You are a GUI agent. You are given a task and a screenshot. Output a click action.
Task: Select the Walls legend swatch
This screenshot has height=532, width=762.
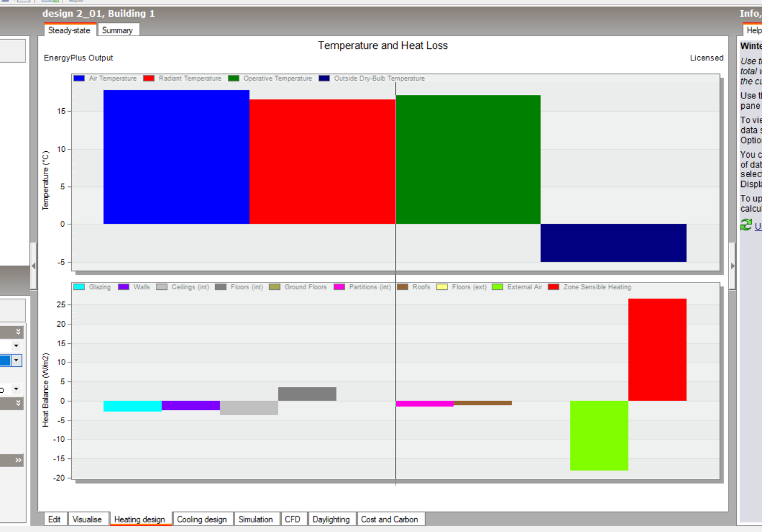124,287
